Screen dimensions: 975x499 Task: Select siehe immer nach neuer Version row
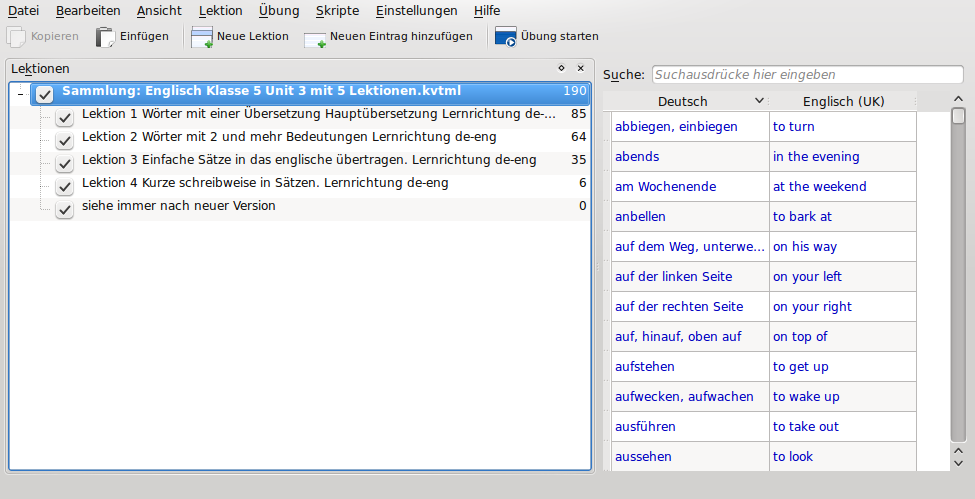300,210
